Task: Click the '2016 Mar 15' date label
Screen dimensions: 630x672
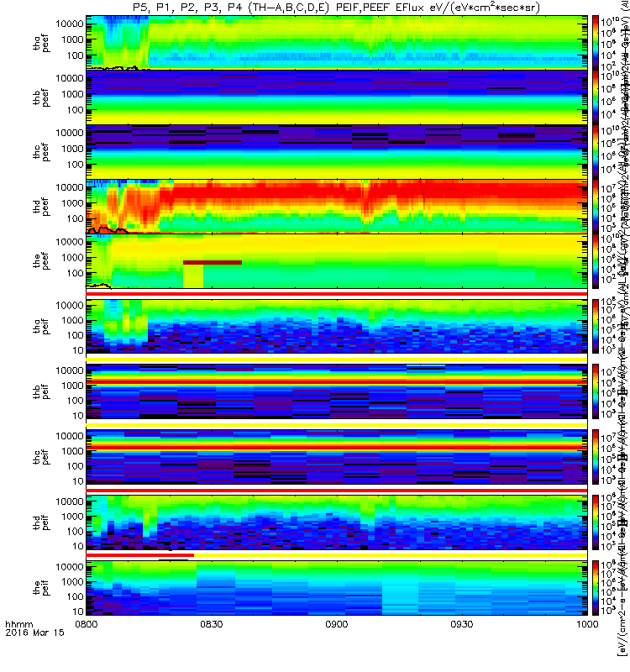Action: [34, 633]
